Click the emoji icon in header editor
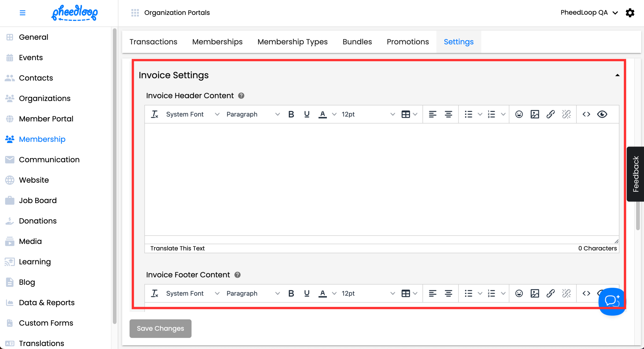 point(519,114)
